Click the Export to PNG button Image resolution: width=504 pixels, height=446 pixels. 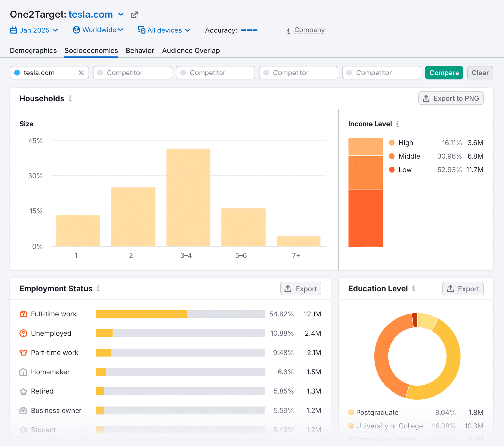(451, 98)
